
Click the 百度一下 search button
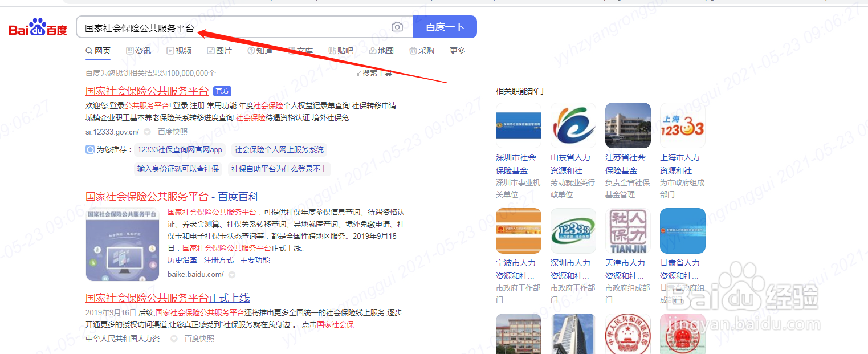(445, 26)
